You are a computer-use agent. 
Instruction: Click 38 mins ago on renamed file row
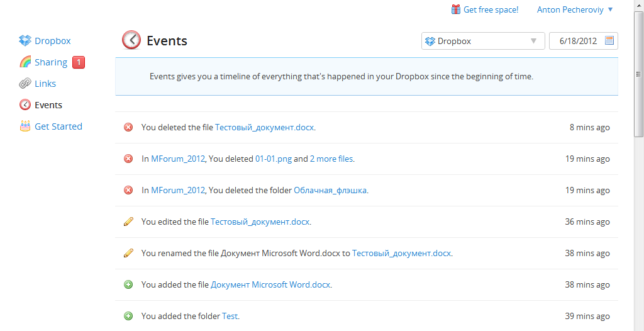(587, 254)
